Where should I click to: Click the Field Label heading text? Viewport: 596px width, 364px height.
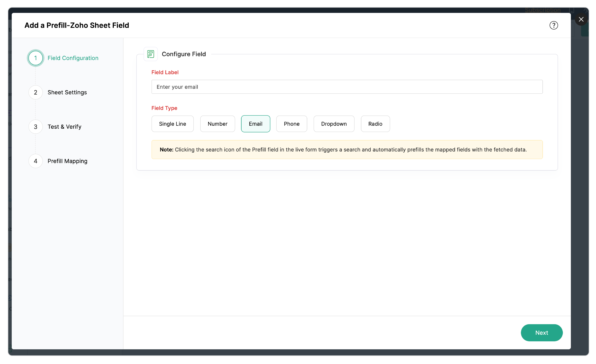165,72
